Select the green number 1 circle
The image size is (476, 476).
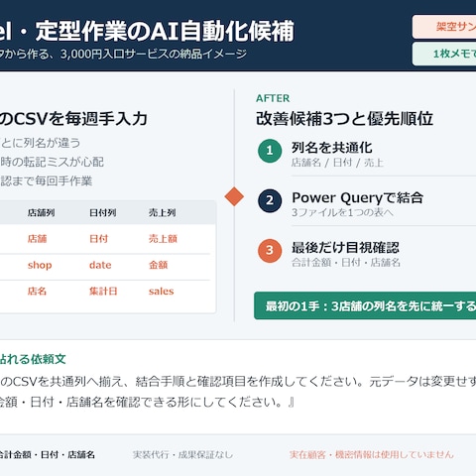click(270, 151)
